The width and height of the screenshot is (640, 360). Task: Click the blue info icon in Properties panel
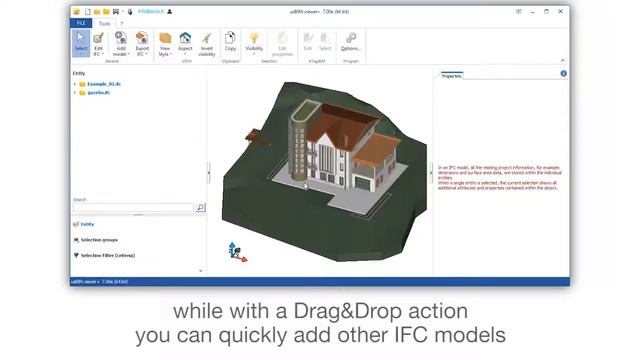point(563,73)
